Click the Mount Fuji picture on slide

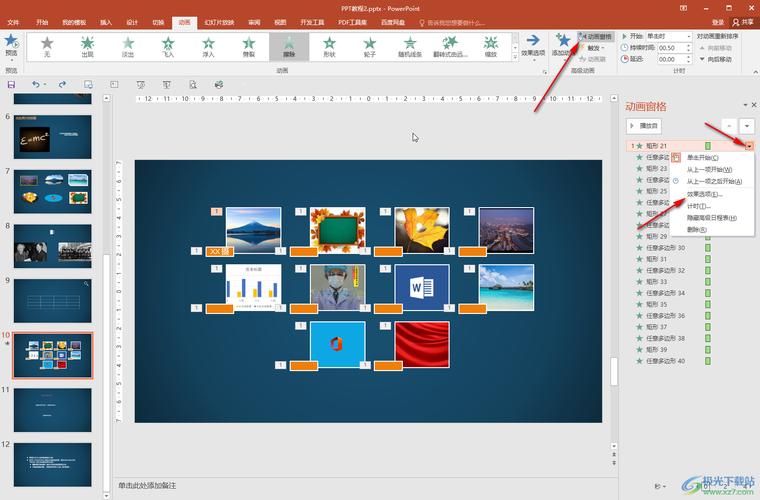pos(253,230)
